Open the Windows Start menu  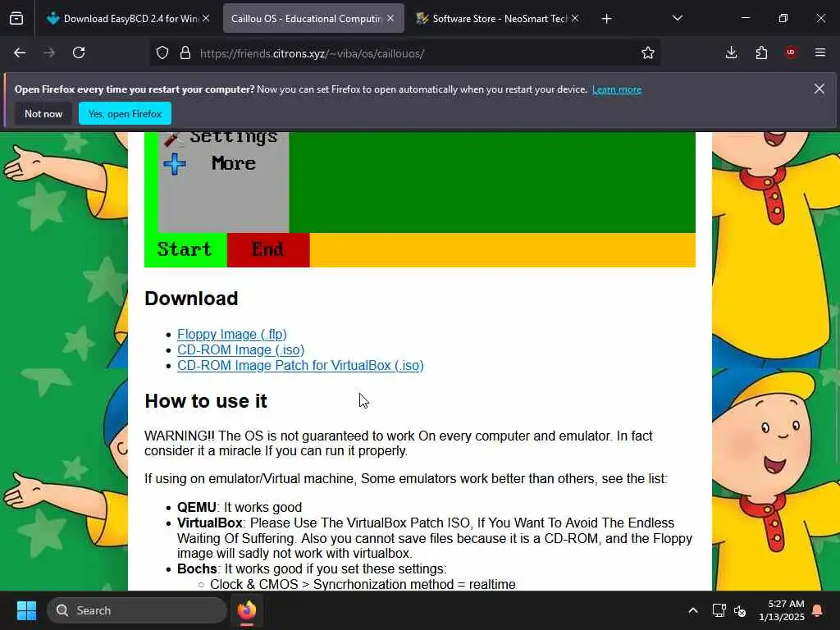26,610
